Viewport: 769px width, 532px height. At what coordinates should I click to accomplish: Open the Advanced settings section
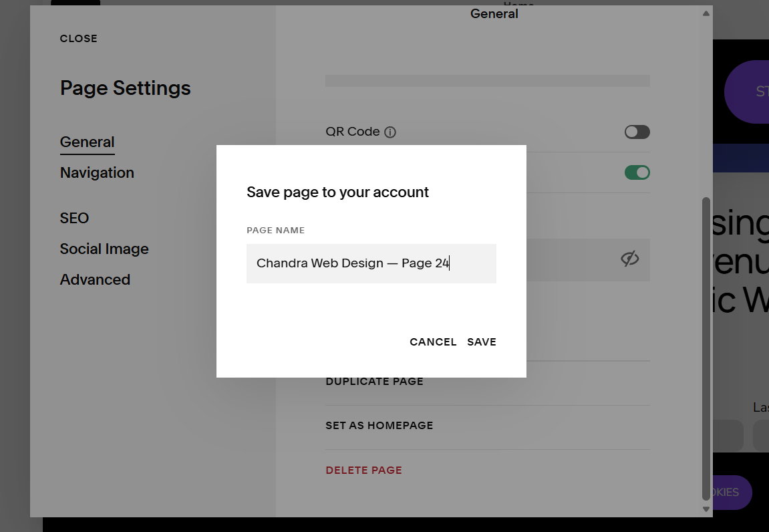coord(95,279)
